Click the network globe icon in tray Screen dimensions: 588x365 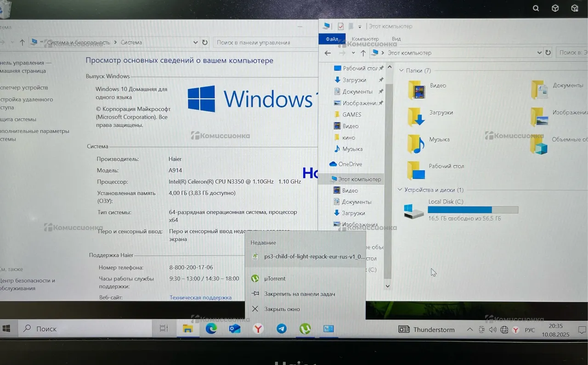504,330
